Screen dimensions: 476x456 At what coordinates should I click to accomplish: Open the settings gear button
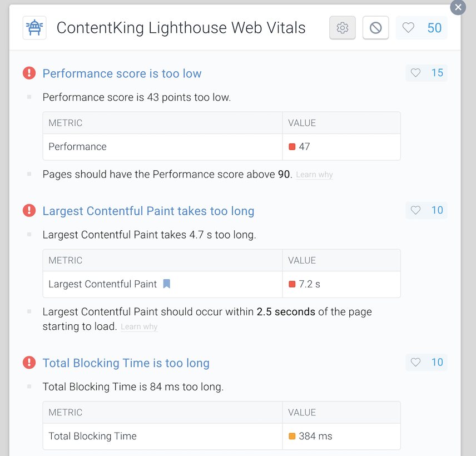coord(342,28)
